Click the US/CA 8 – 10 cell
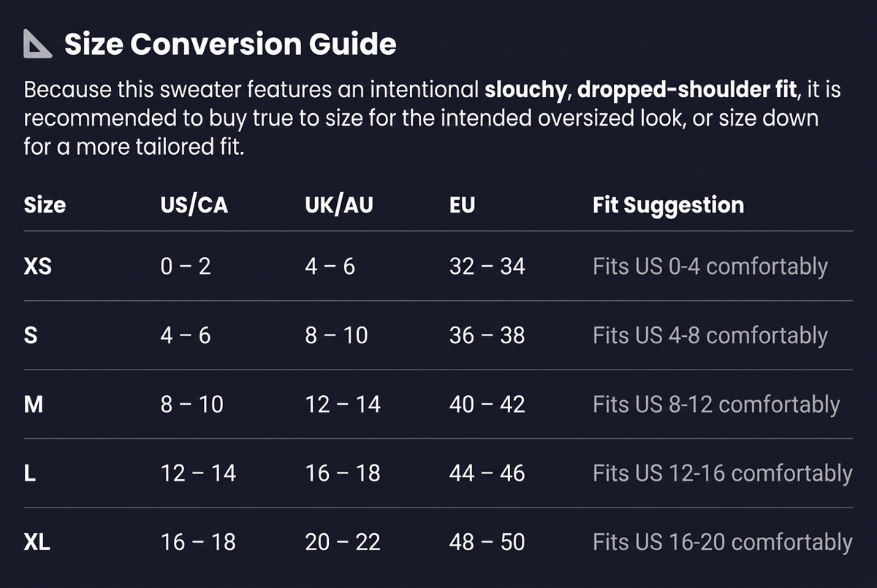This screenshot has height=588, width=877. click(191, 405)
